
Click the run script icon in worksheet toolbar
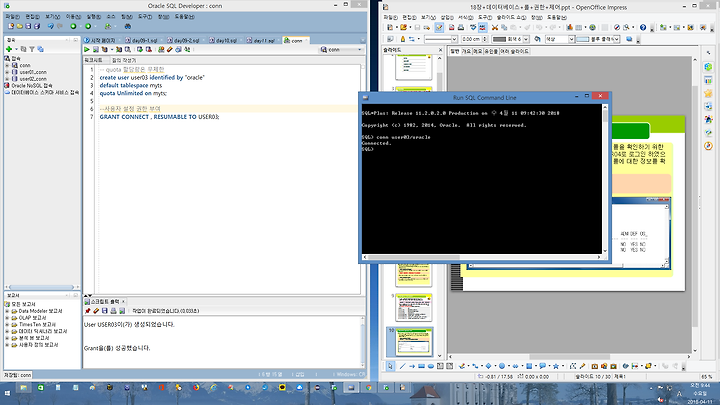pos(96,50)
